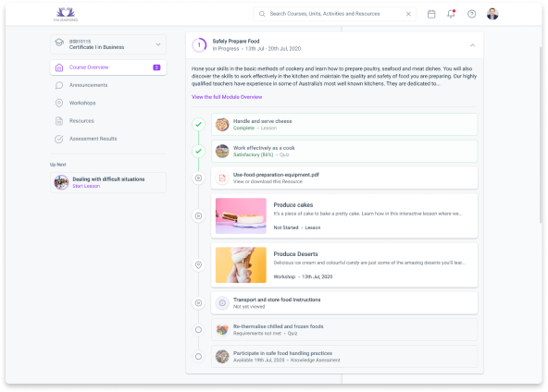Click location pin marker beside Produce Deserts
This screenshot has width=548, height=392.
[198, 265]
